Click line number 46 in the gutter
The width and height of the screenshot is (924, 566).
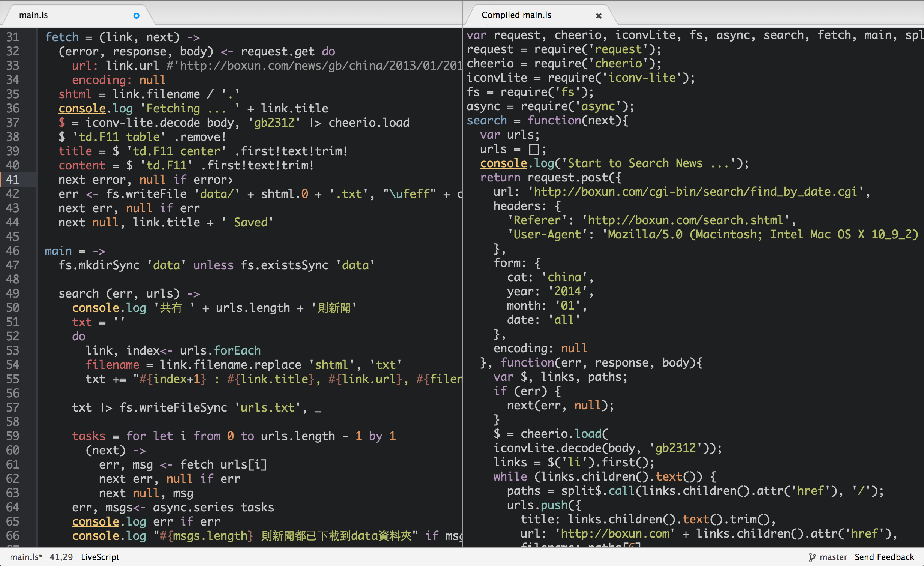tap(13, 251)
